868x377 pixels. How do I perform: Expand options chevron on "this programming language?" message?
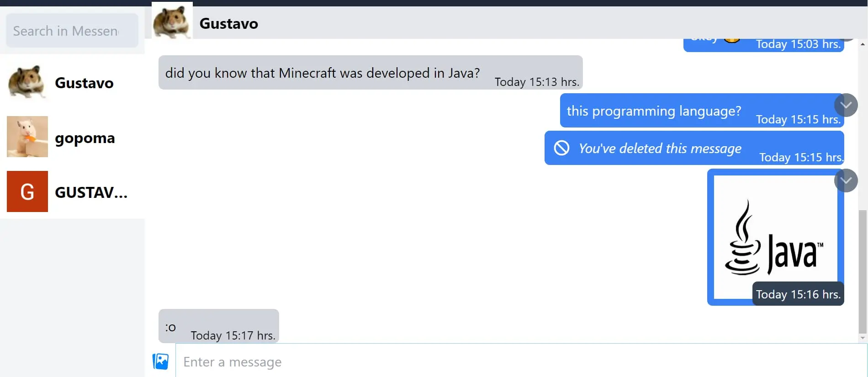[x=846, y=105]
